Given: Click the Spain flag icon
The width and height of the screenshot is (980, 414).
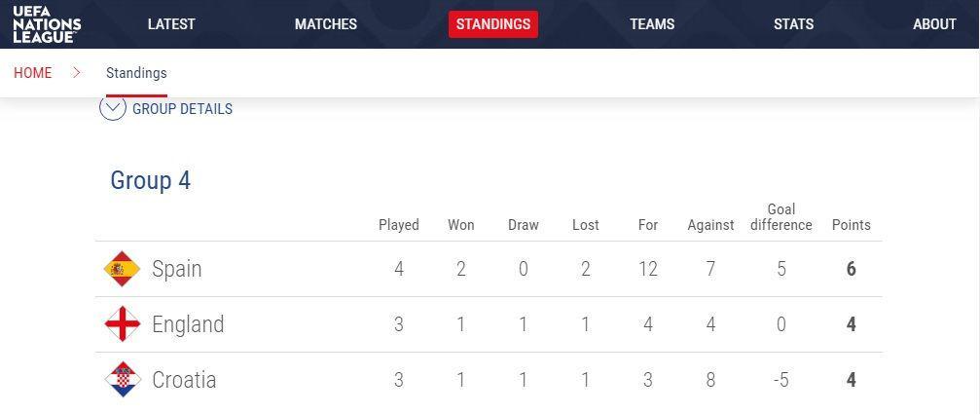Looking at the screenshot, I should pos(122,269).
